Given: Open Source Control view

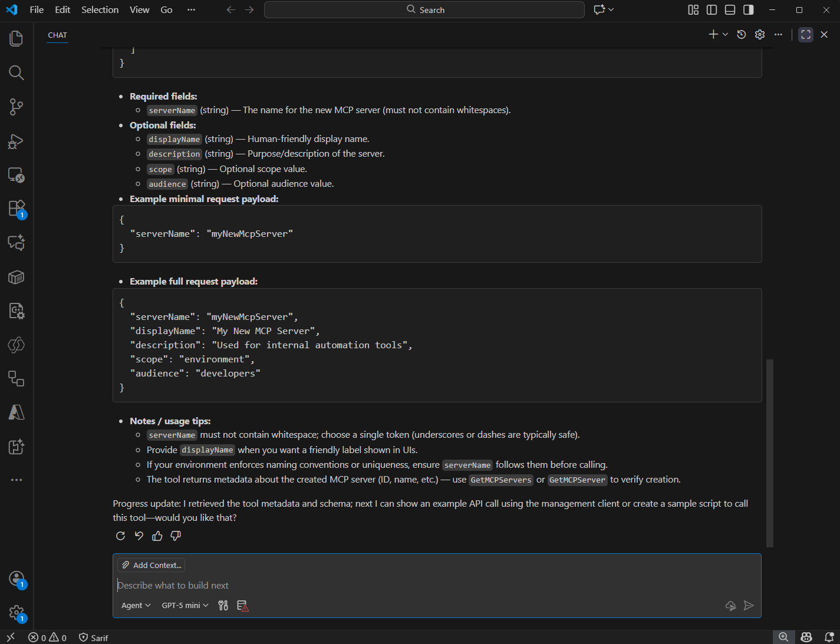Looking at the screenshot, I should [x=16, y=107].
